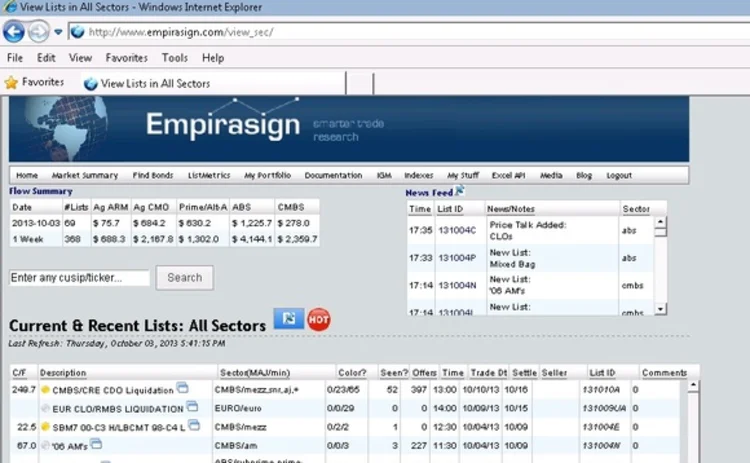The height and width of the screenshot is (463, 750).
Task: Open Excel API page
Action: pos(508,176)
